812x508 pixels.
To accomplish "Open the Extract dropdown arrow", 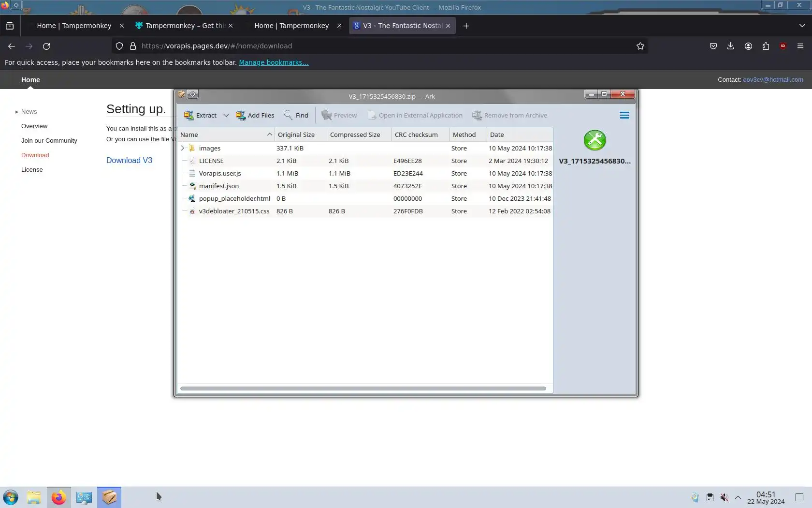I will 226,115.
